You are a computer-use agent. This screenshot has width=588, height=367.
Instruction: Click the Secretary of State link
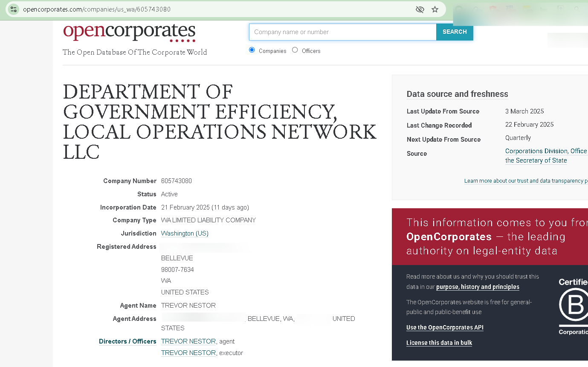pyautogui.click(x=536, y=160)
